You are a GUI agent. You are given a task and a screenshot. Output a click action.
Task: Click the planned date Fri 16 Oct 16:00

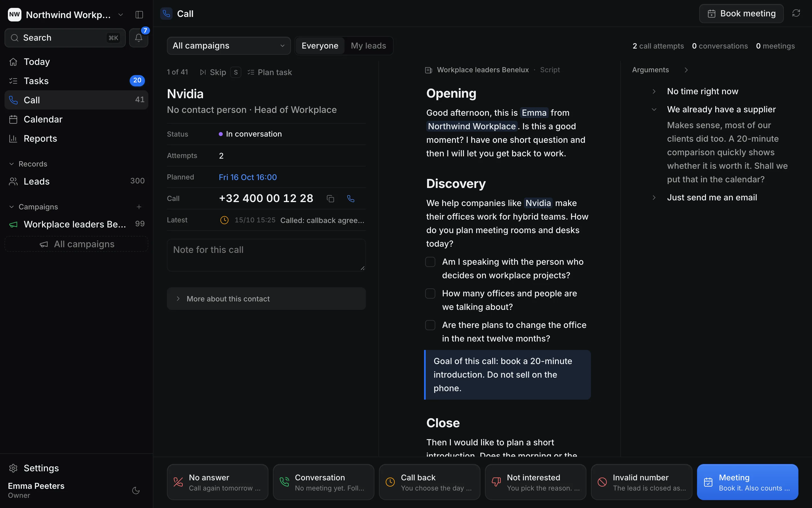[248, 177]
